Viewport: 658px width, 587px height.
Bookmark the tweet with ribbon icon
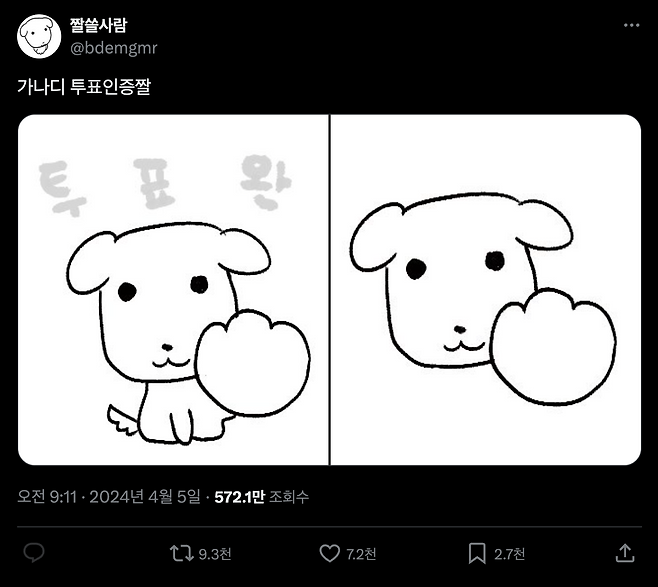tap(477, 553)
